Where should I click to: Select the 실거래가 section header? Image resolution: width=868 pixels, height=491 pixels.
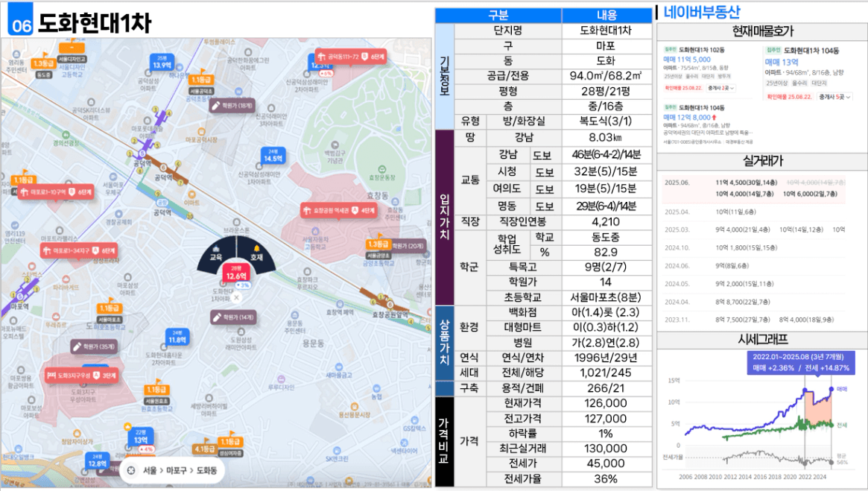pos(761,161)
